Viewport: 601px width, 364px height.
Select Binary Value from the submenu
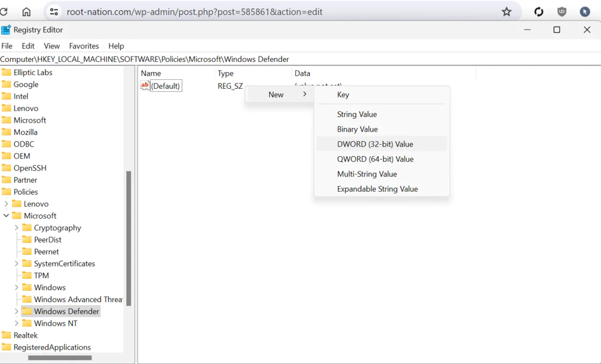coord(382,129)
